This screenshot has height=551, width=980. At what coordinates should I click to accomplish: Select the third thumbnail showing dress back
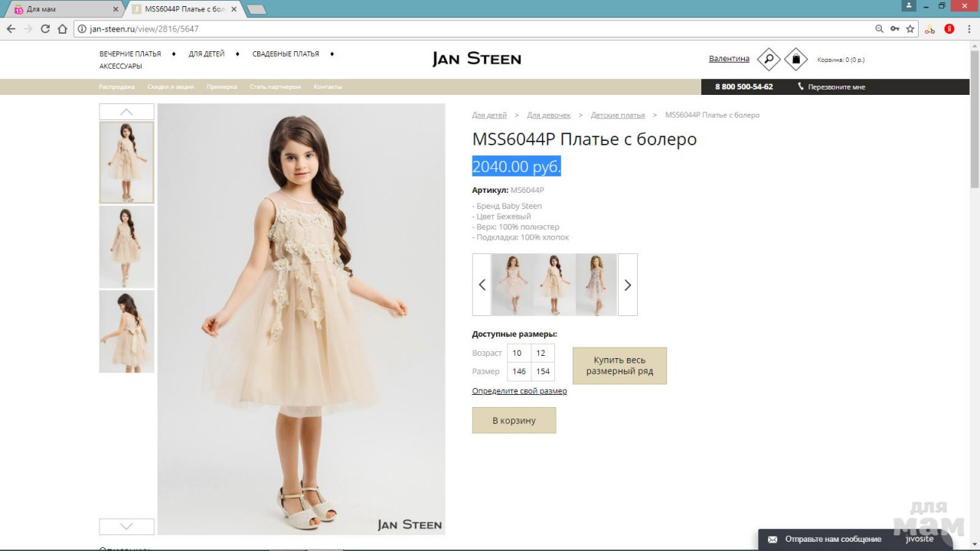tap(126, 331)
